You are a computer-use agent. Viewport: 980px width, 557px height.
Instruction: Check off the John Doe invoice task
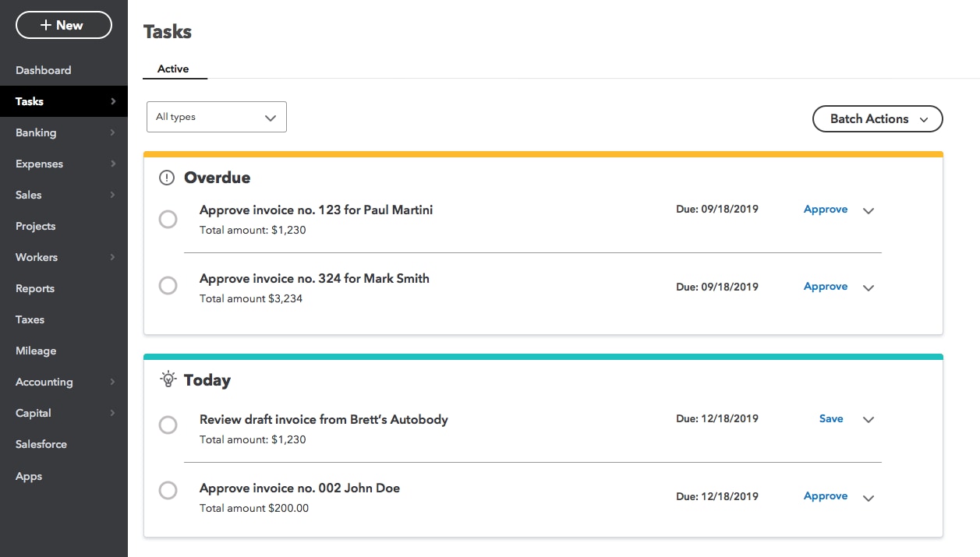(168, 491)
